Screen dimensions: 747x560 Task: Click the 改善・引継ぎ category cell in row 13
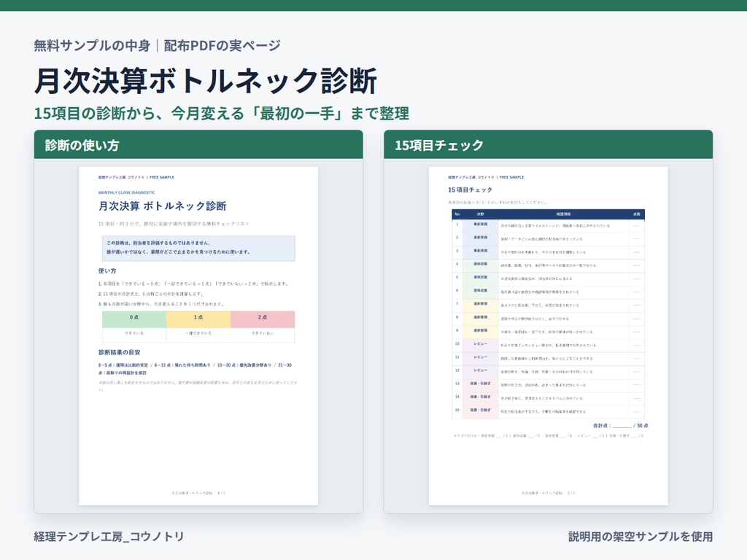click(x=480, y=385)
